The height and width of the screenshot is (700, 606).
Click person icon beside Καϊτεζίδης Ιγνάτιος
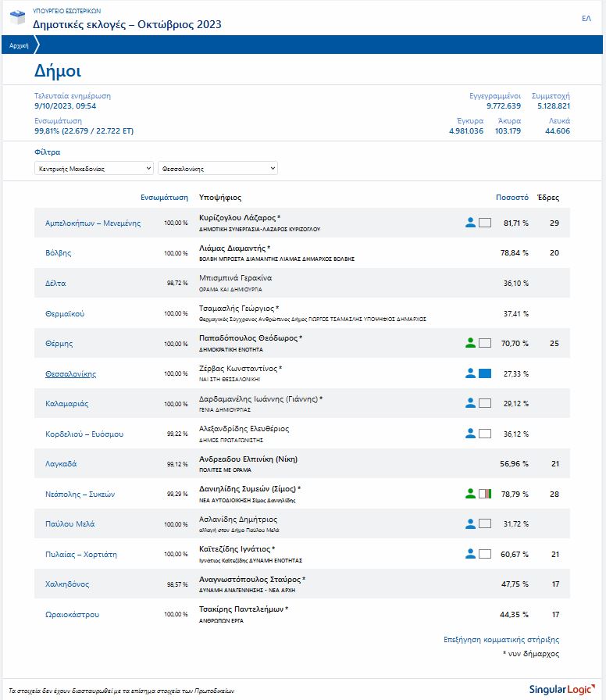point(470,554)
